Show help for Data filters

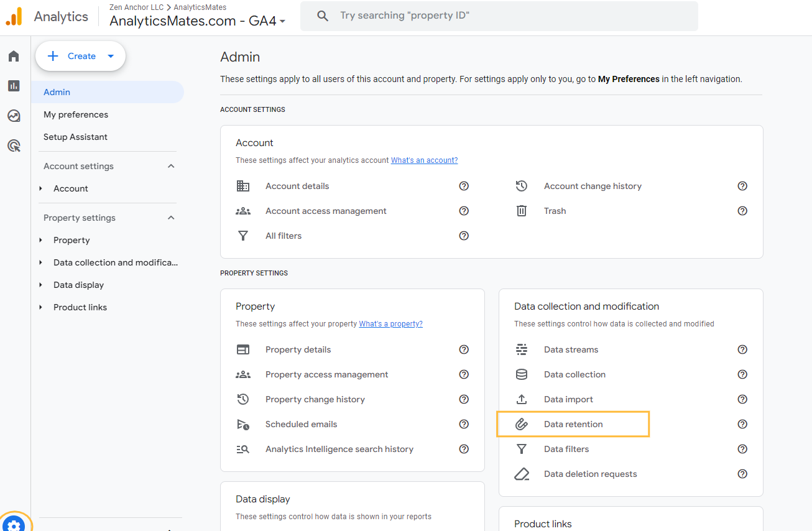[742, 449]
